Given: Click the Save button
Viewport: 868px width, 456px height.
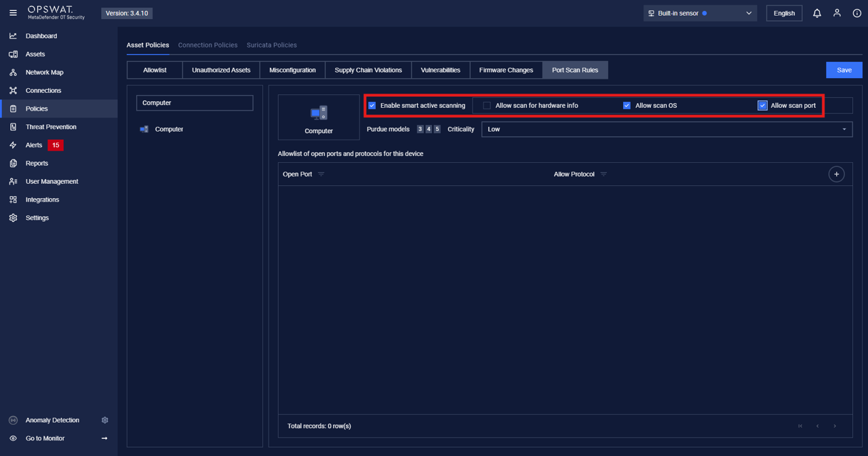Looking at the screenshot, I should pos(844,70).
